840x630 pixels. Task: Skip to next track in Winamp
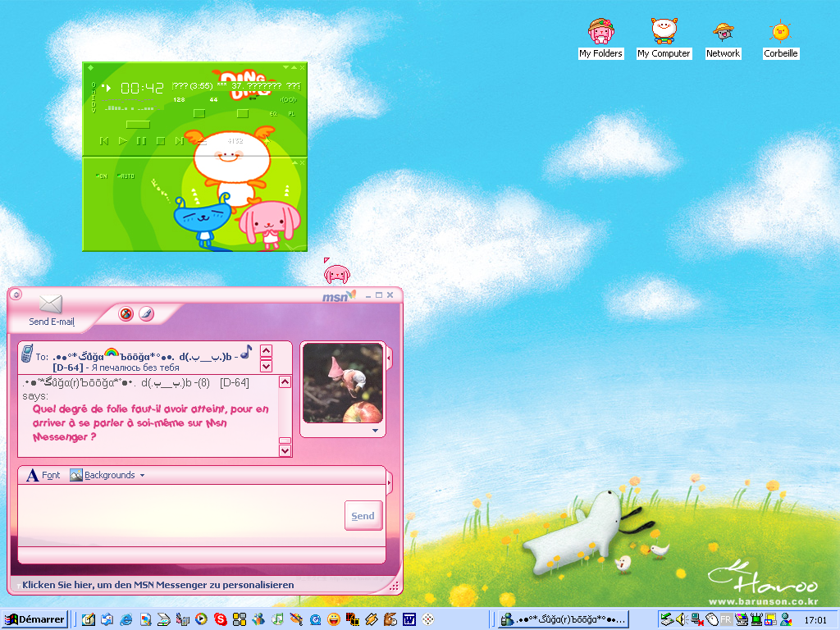point(179,141)
